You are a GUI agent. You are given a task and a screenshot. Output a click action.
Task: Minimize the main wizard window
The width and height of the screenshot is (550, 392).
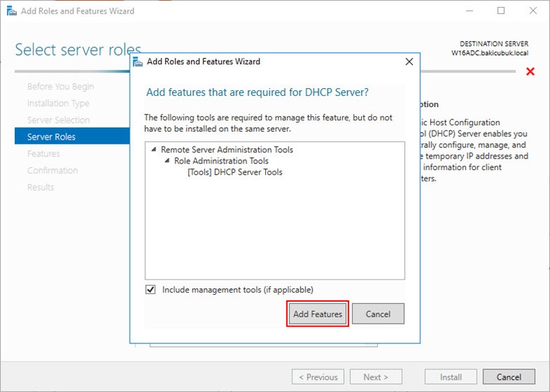pos(468,11)
